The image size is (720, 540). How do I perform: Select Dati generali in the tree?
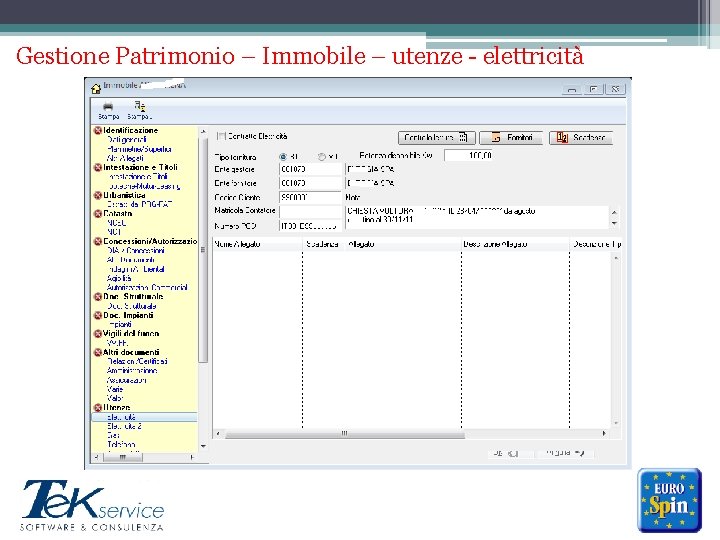[127, 139]
